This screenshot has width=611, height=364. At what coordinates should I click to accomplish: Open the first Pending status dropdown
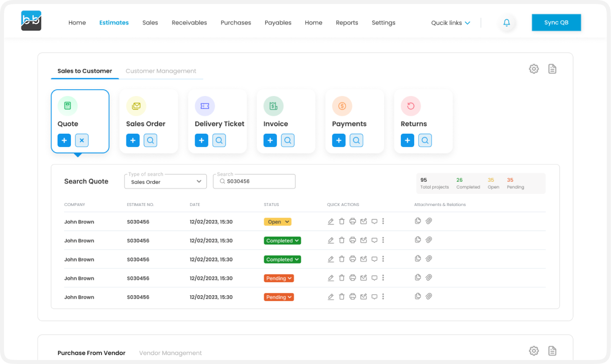point(279,278)
